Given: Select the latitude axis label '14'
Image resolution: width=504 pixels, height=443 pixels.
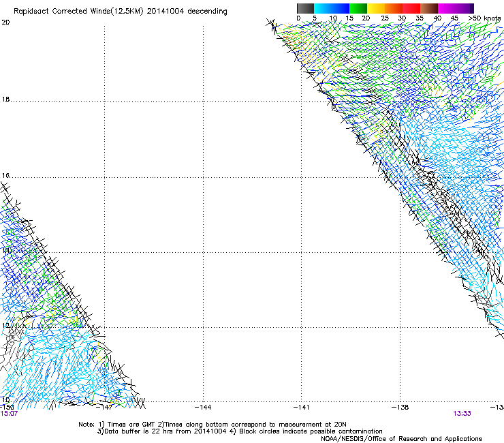Looking at the screenshot, I should click(5, 250).
